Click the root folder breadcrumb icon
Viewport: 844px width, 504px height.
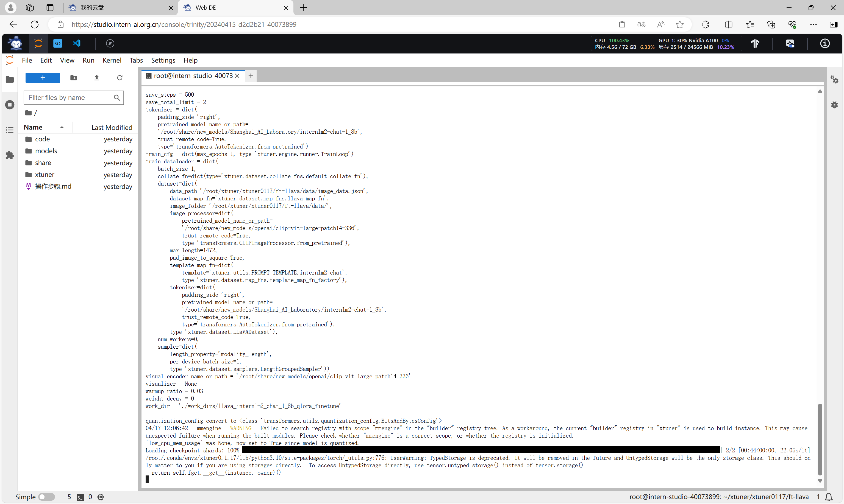pos(29,113)
